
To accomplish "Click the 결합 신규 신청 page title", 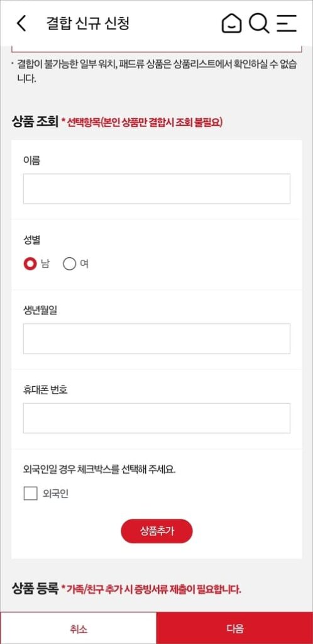I will coord(88,23).
